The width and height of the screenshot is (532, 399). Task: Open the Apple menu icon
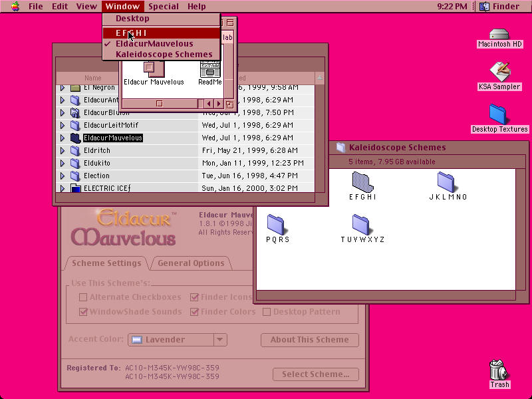tap(15, 6)
